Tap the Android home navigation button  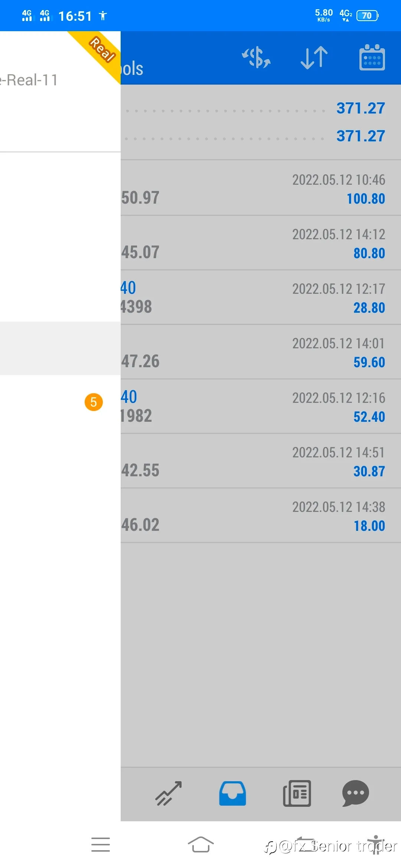pyautogui.click(x=200, y=845)
